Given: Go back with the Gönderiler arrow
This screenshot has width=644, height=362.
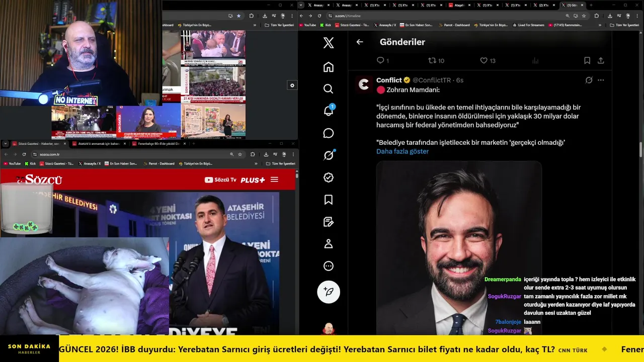Looking at the screenshot, I should coord(360,42).
